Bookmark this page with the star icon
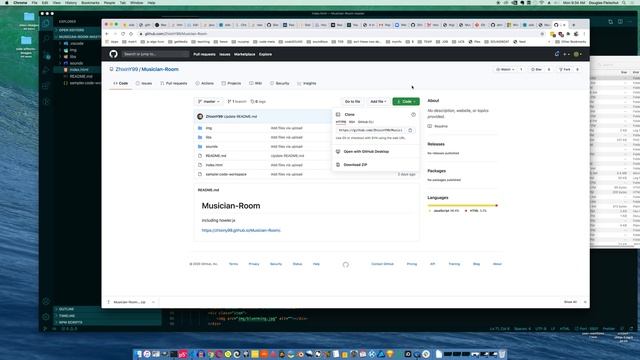The height and width of the screenshot is (360, 640). 542,34
